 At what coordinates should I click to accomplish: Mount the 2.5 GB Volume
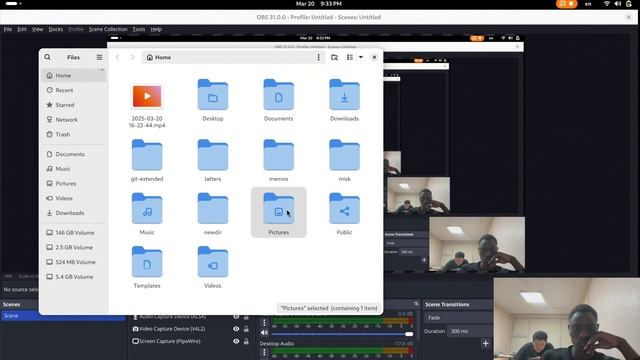coord(73,247)
